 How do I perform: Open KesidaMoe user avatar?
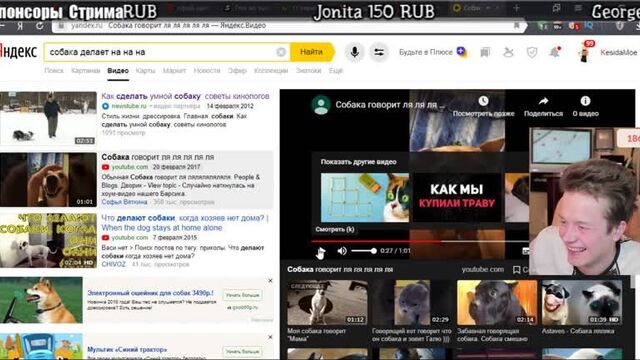click(585, 52)
